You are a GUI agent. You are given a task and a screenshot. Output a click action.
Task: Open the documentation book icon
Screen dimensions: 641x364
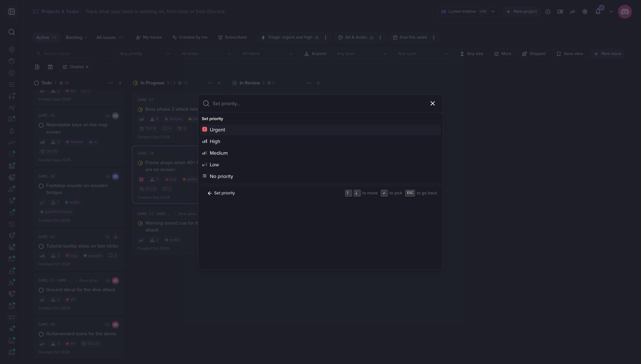[x=560, y=11]
